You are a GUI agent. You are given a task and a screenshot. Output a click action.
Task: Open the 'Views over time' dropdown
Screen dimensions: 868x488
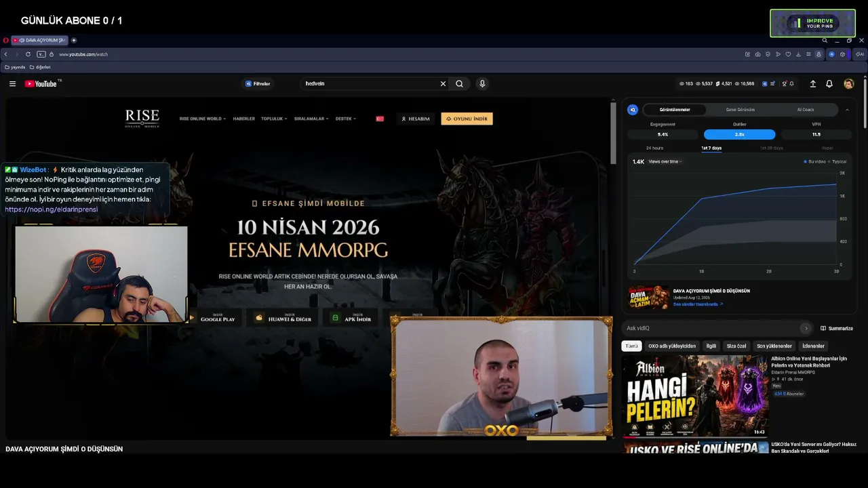pos(665,161)
